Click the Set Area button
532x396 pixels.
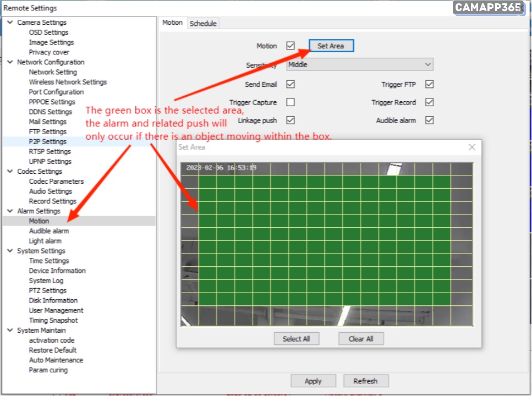point(331,46)
